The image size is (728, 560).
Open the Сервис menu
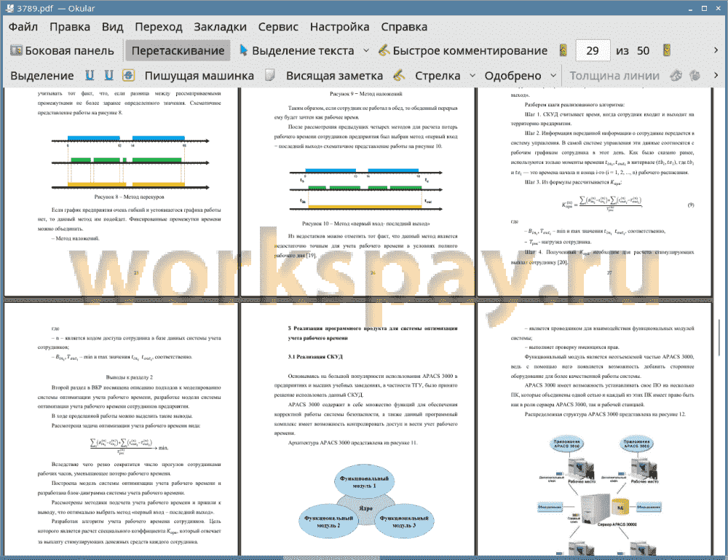[278, 27]
